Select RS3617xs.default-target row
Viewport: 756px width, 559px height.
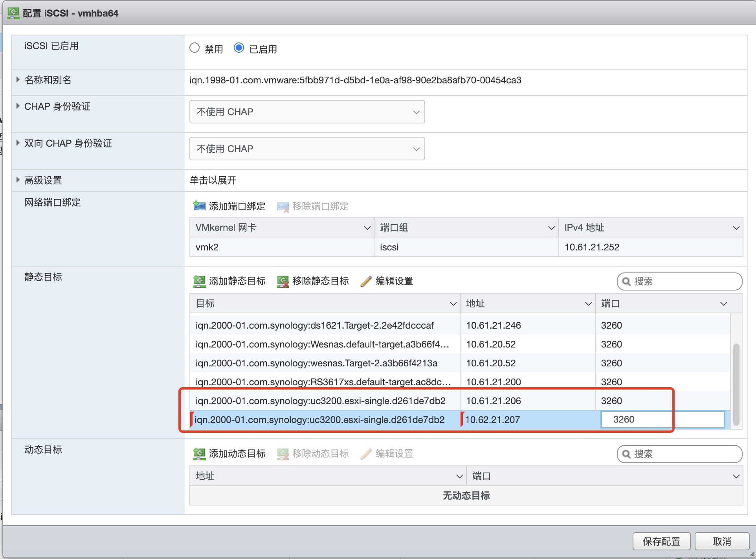460,382
